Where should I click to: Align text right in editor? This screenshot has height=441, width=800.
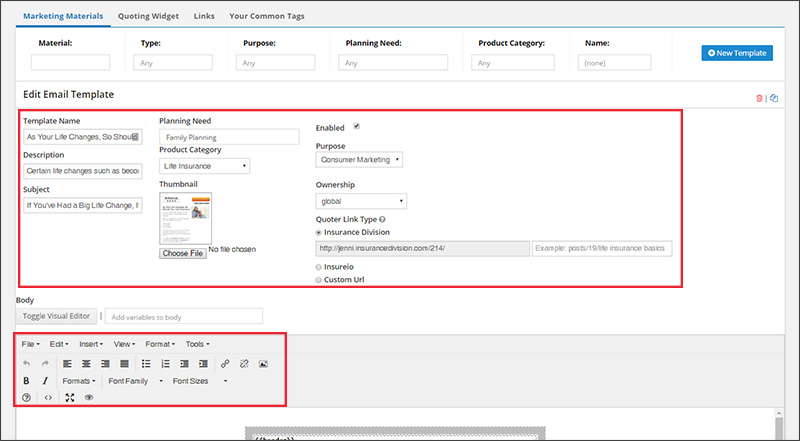click(105, 364)
